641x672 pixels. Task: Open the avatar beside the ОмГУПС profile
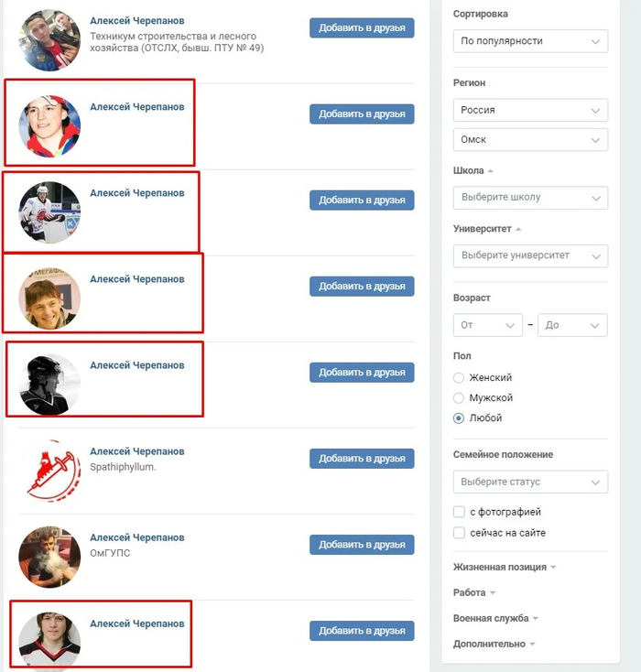49,557
